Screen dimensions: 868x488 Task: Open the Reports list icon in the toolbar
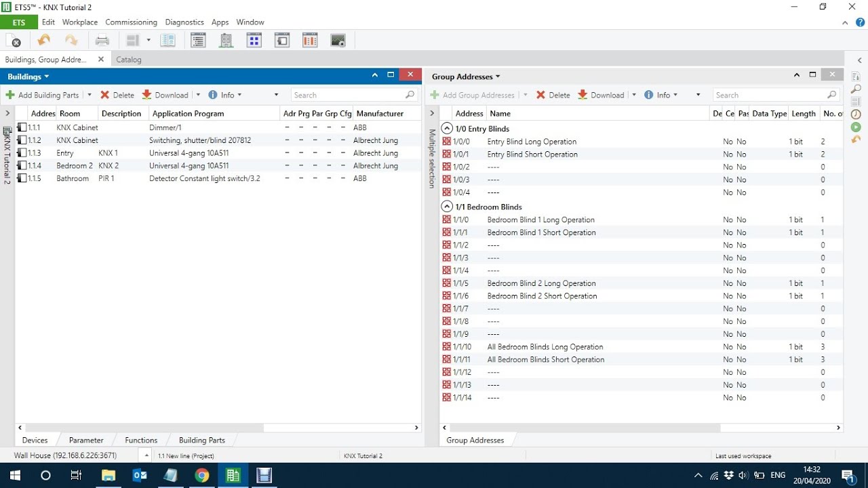(198, 41)
